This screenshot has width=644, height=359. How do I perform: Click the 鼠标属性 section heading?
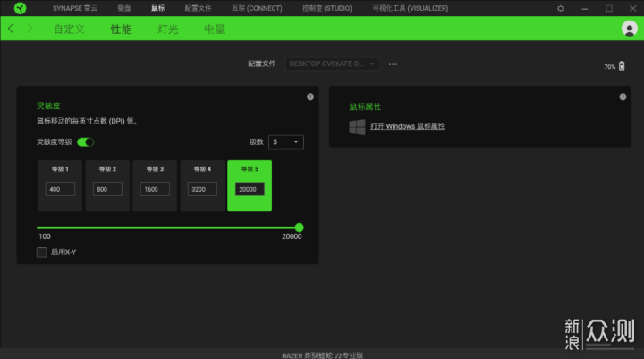pos(365,107)
